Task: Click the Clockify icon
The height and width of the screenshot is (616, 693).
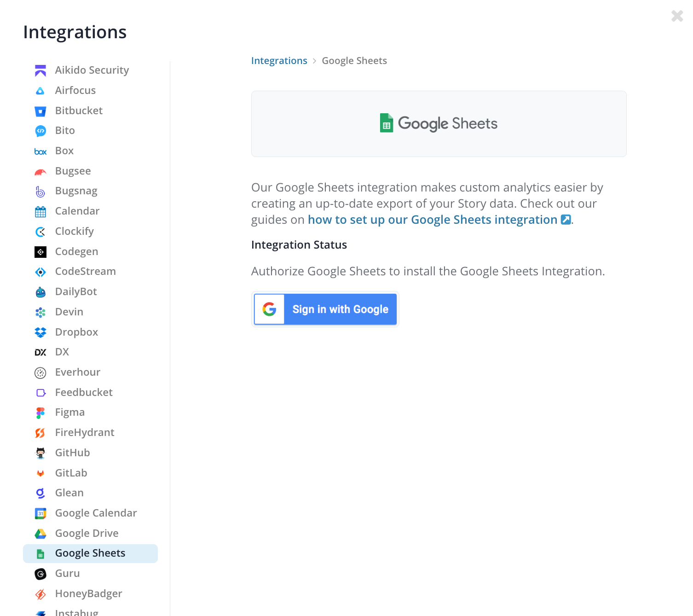Action: point(40,232)
